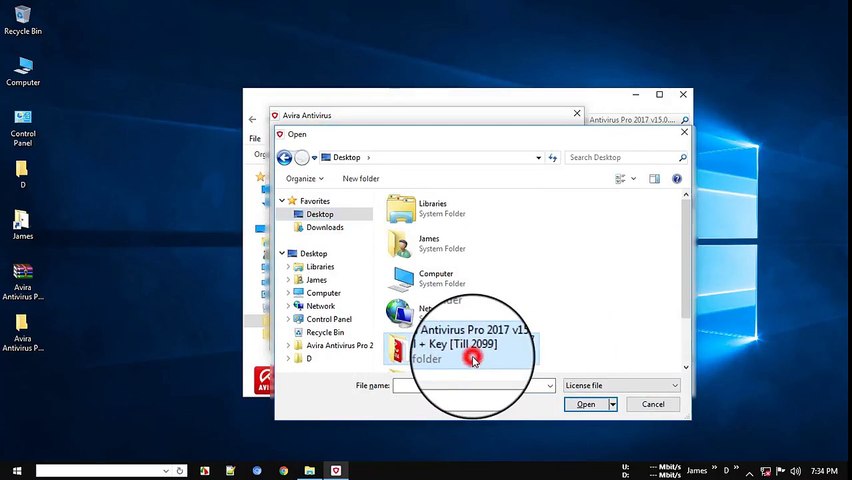
Task: Click New folder in the toolbar
Action: (361, 179)
